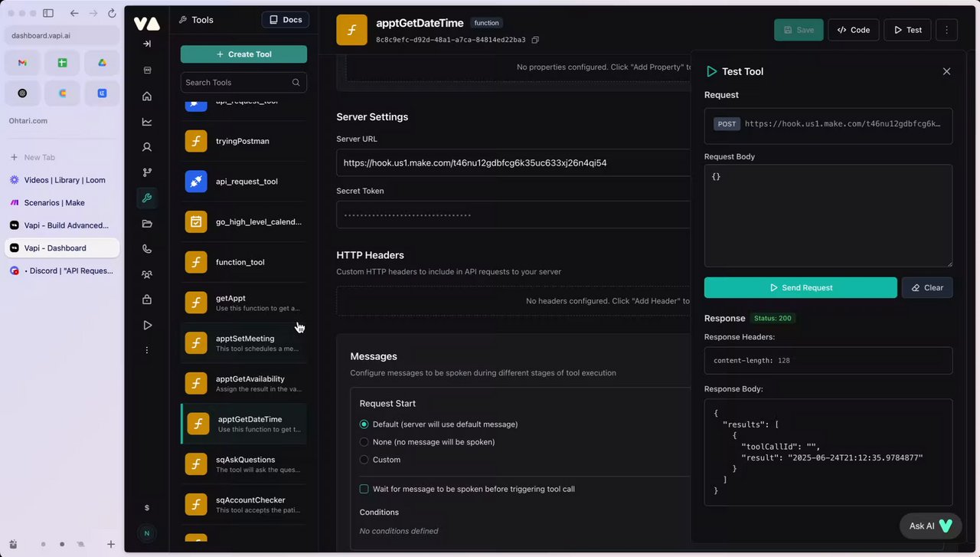Open the billing dollar icon in sidebar

pos(147,507)
